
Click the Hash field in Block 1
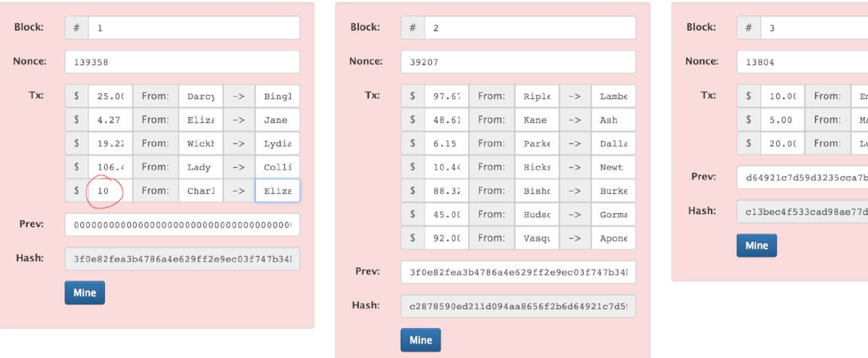pyautogui.click(x=182, y=259)
